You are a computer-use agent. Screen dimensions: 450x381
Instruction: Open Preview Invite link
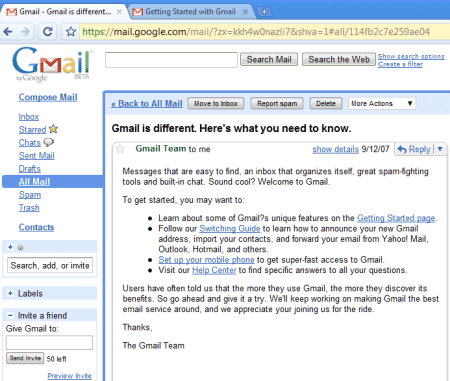click(x=69, y=376)
